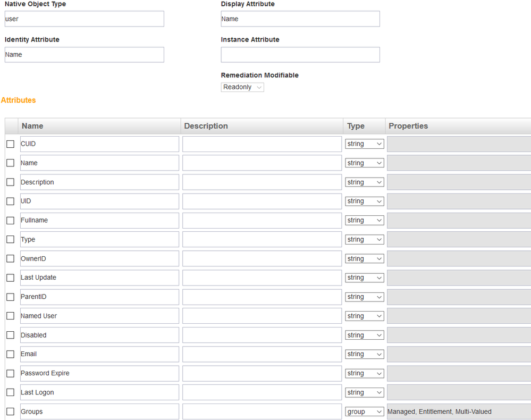Check the box for the CUID attribute
531x420 pixels.
pos(10,144)
